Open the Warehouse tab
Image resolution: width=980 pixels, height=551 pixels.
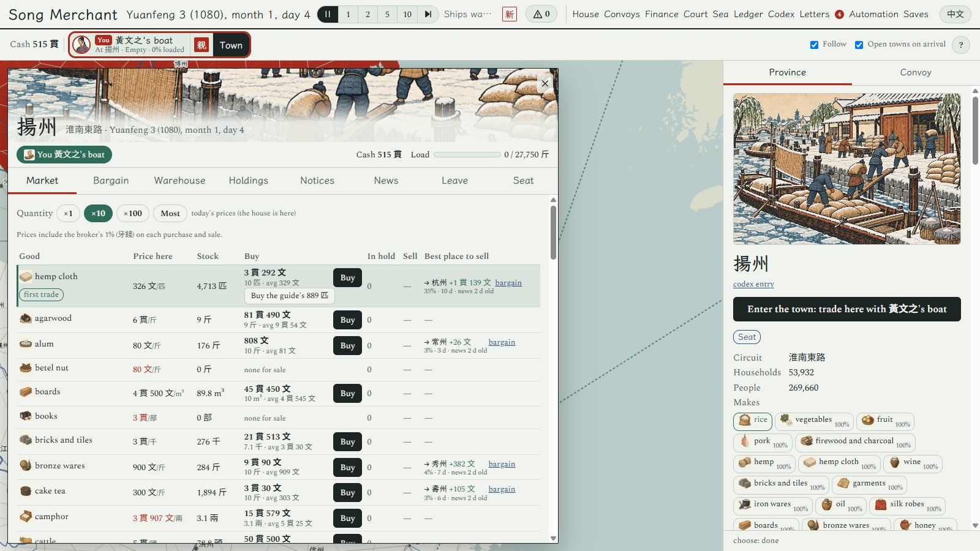pyautogui.click(x=179, y=181)
